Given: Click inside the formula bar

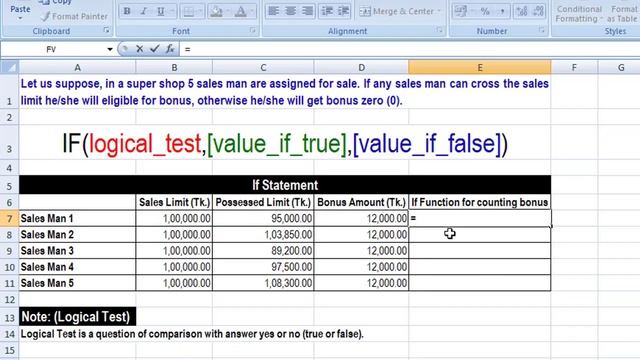Looking at the screenshot, I should pyautogui.click(x=410, y=49).
